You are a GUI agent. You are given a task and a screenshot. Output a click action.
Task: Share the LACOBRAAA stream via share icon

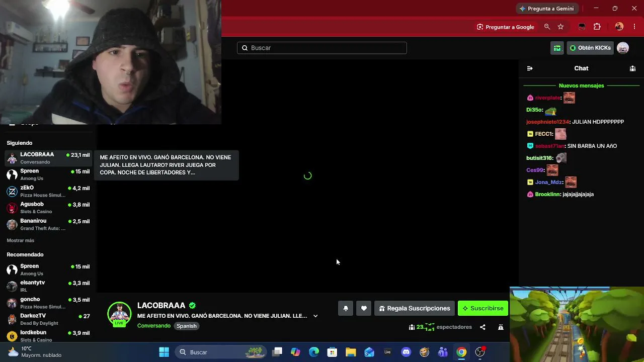tap(482, 327)
